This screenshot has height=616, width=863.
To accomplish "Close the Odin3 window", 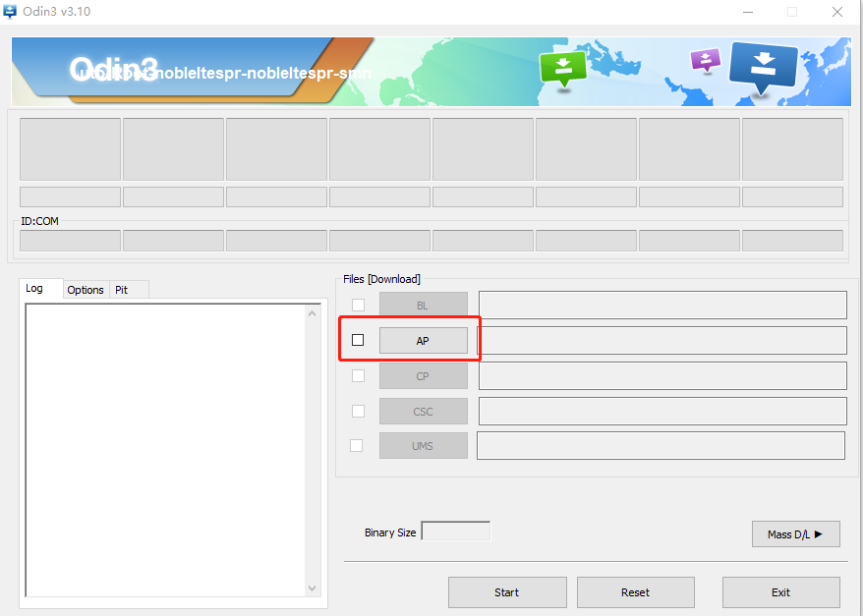I will tap(837, 12).
